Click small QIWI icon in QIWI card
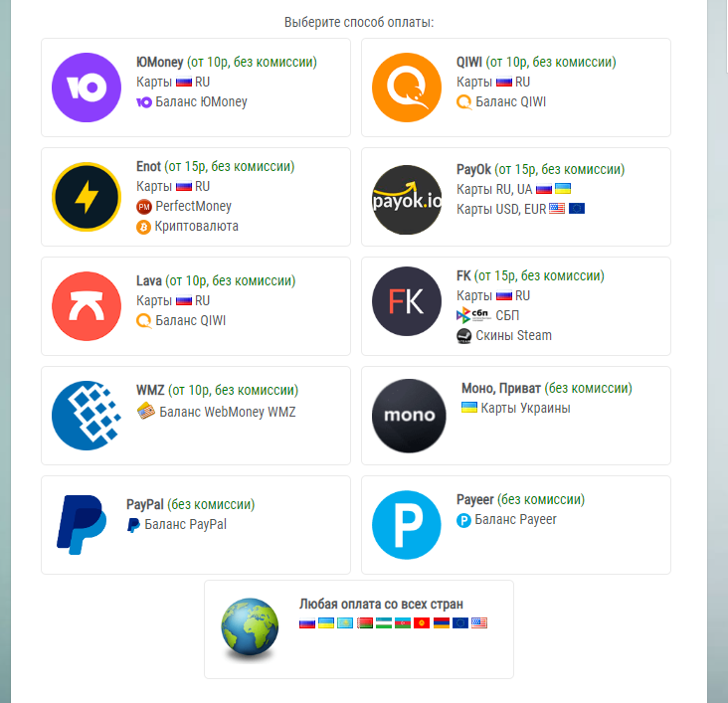Screen dimensions: 728x703 463,101
